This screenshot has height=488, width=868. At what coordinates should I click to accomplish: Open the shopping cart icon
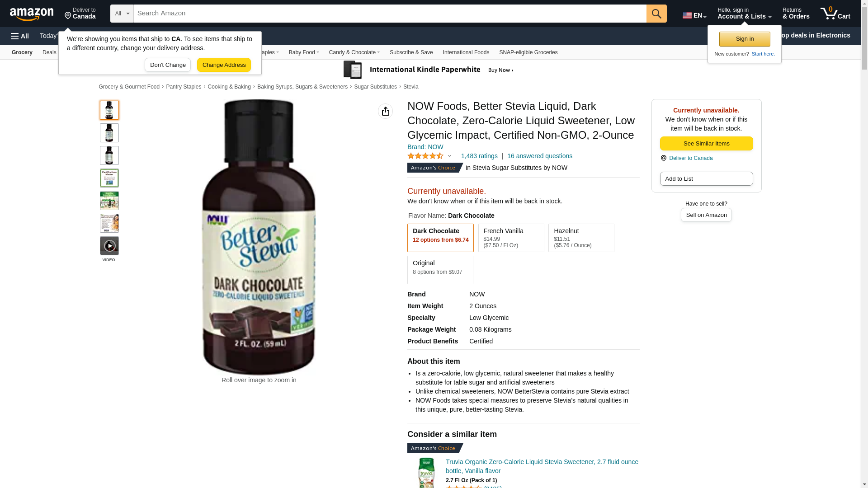835,14
